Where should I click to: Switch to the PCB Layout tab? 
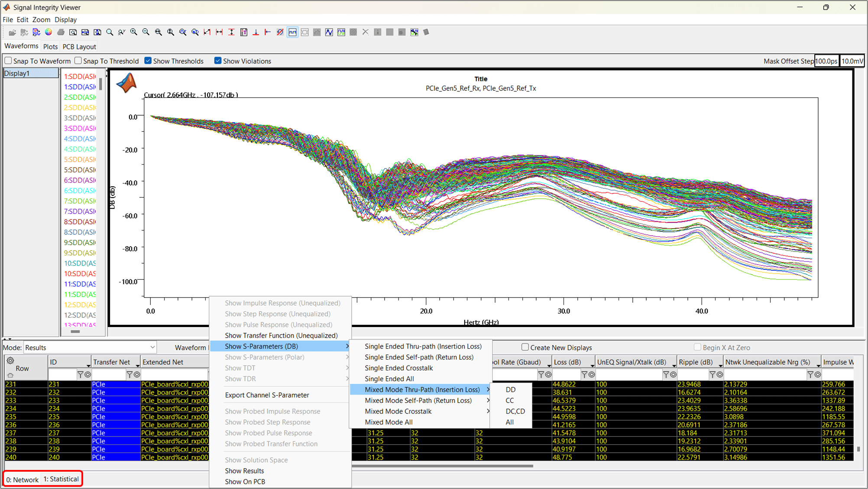[79, 46]
